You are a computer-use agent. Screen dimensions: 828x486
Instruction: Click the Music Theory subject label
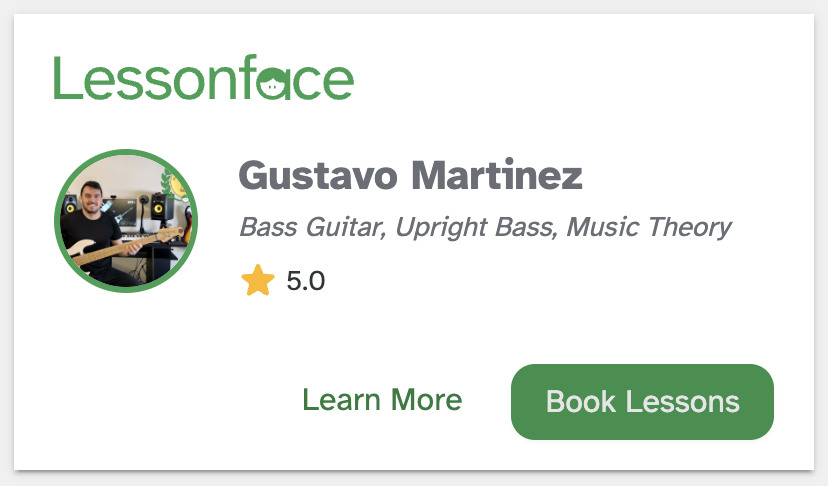coord(649,227)
